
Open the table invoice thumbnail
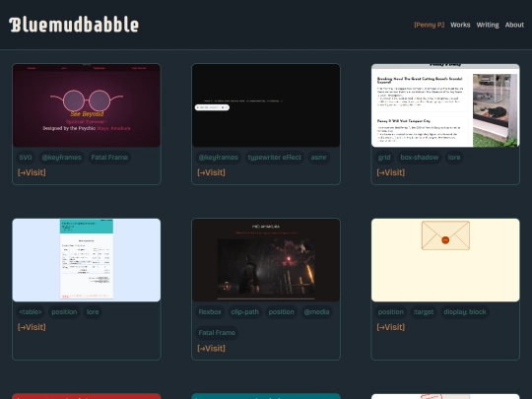click(x=87, y=260)
